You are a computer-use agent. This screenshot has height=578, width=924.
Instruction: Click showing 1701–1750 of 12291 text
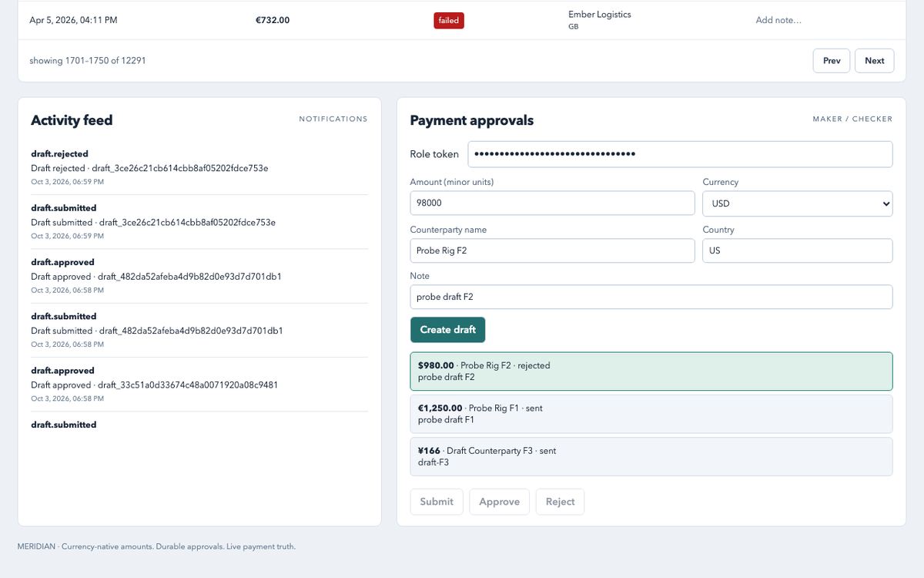[x=88, y=60]
